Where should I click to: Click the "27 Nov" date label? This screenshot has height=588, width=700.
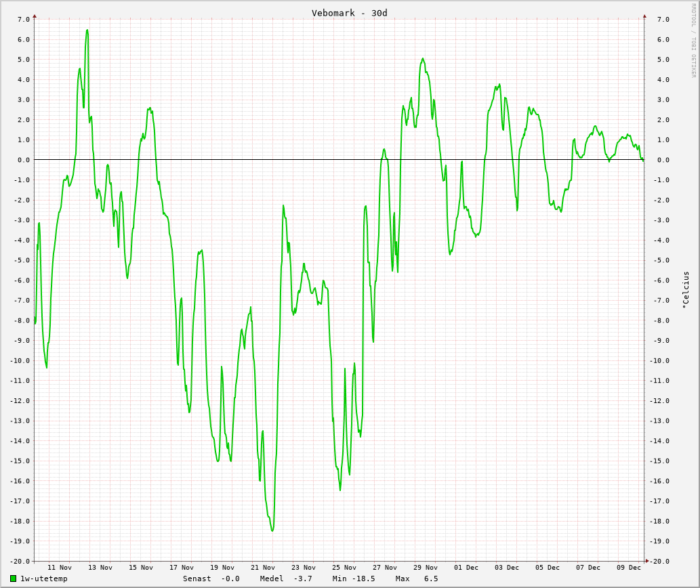(x=385, y=568)
